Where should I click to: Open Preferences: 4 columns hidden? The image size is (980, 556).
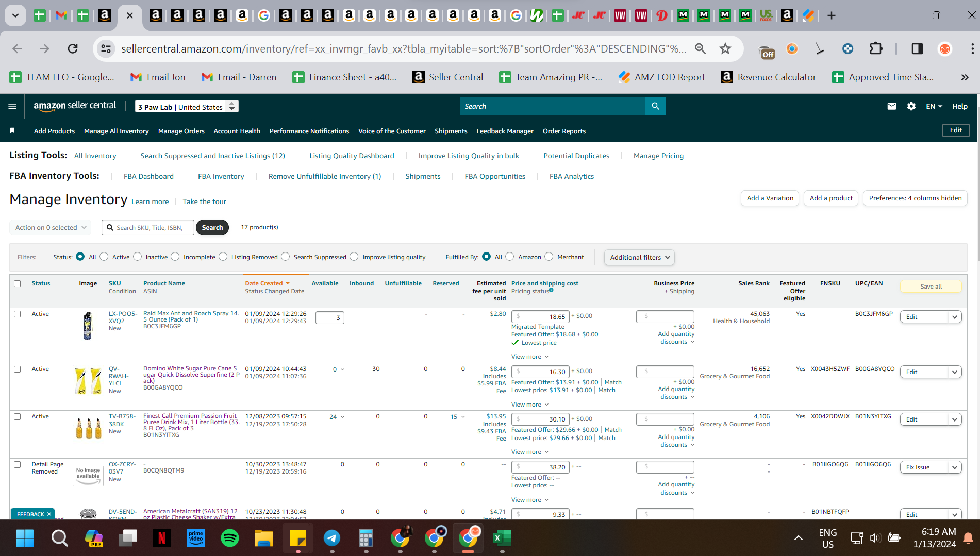pos(915,198)
